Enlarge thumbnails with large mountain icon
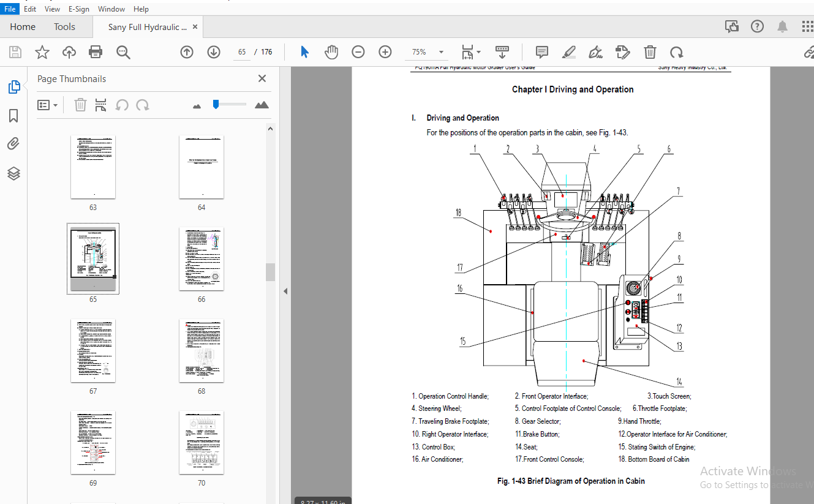 (x=262, y=105)
